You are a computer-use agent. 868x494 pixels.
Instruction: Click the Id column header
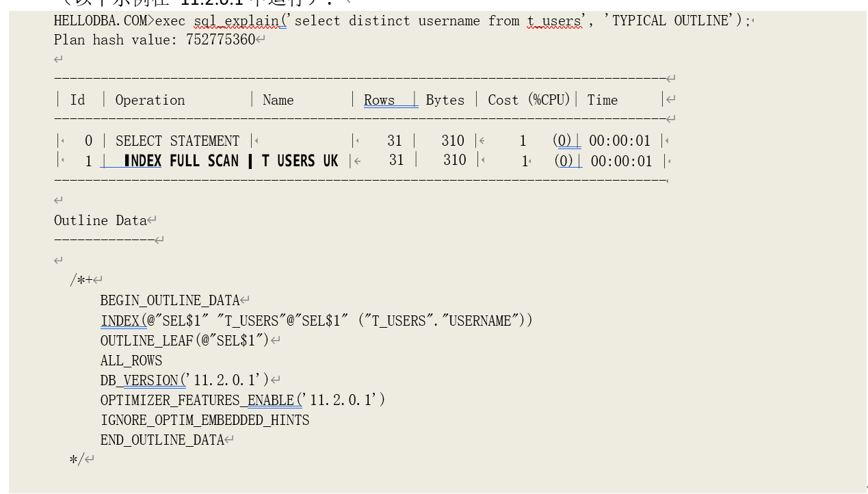point(78,101)
